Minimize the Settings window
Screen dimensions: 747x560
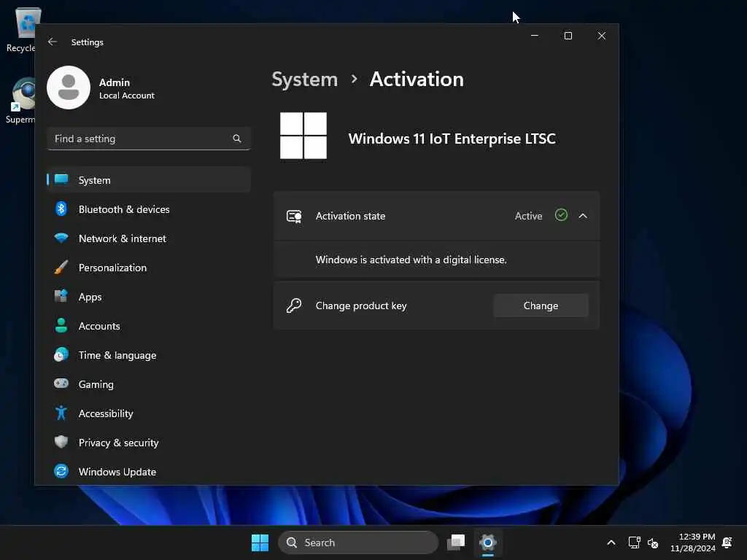[535, 36]
